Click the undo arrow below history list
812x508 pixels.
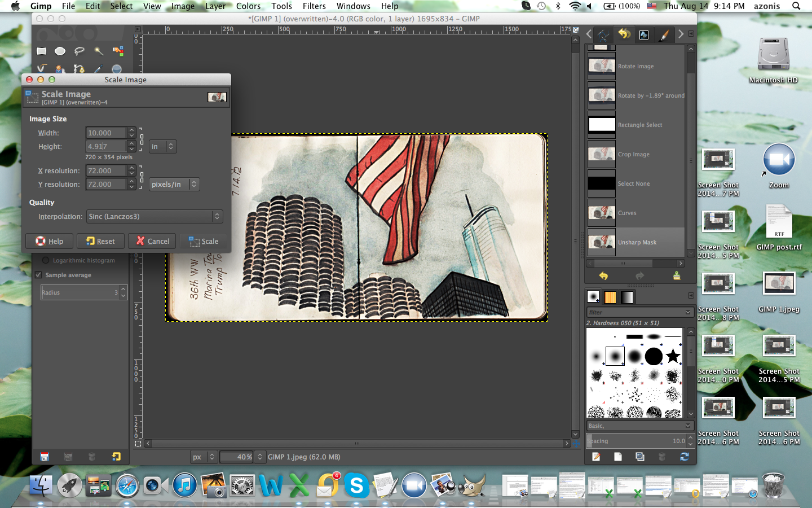point(603,276)
